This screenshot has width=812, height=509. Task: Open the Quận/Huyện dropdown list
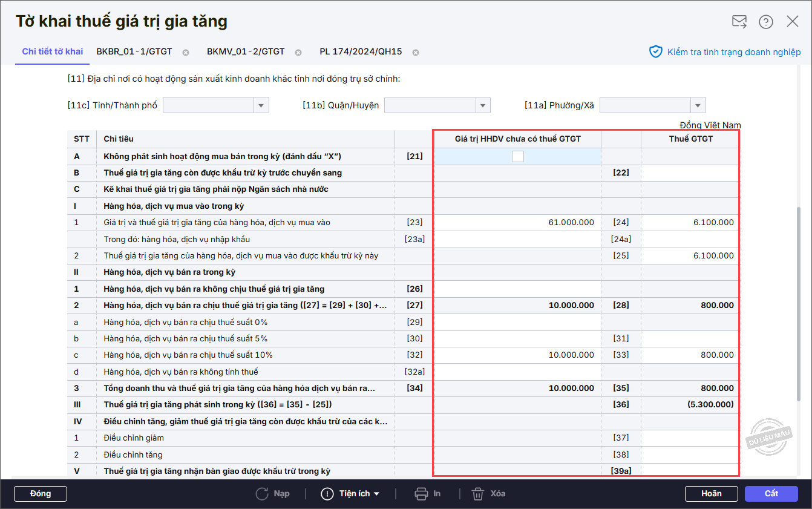483,105
